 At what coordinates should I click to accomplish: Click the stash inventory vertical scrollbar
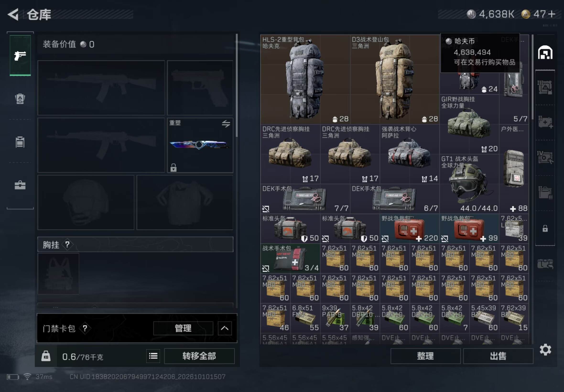532,77
